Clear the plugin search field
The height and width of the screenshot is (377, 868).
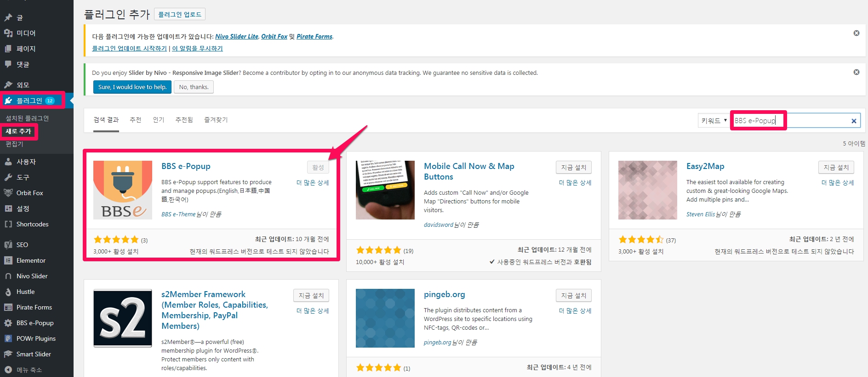tap(853, 121)
